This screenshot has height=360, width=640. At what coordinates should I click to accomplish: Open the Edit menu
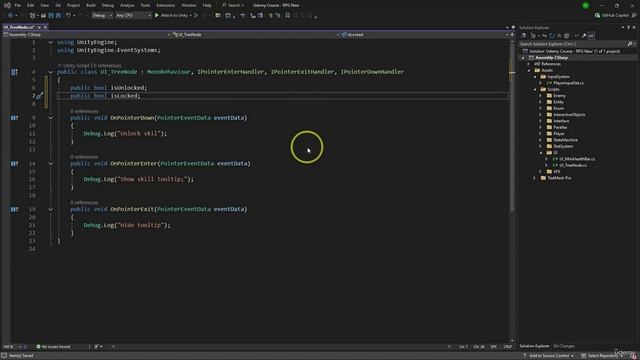pos(30,5)
